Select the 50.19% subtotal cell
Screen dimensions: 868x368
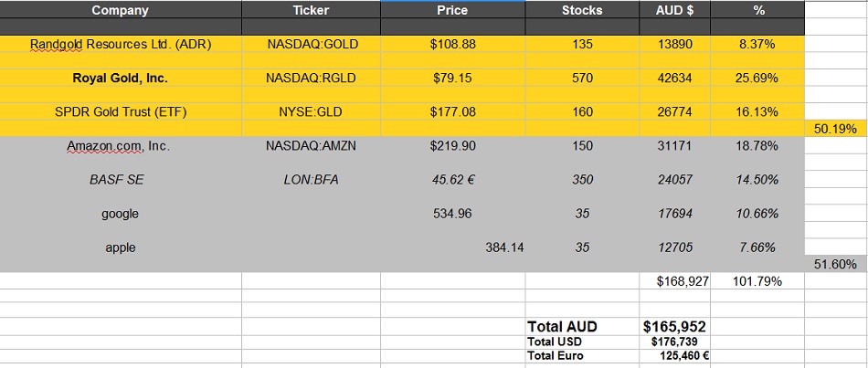tap(834, 129)
